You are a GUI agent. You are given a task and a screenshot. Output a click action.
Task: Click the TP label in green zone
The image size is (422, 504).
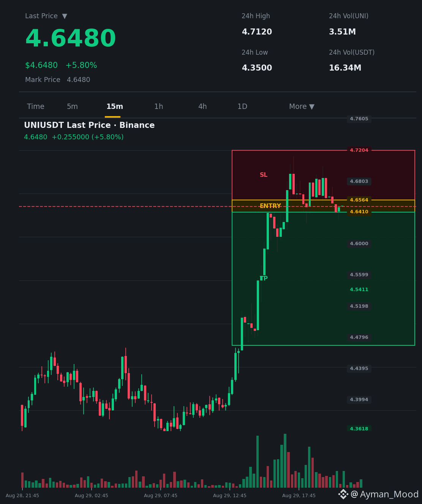click(264, 279)
